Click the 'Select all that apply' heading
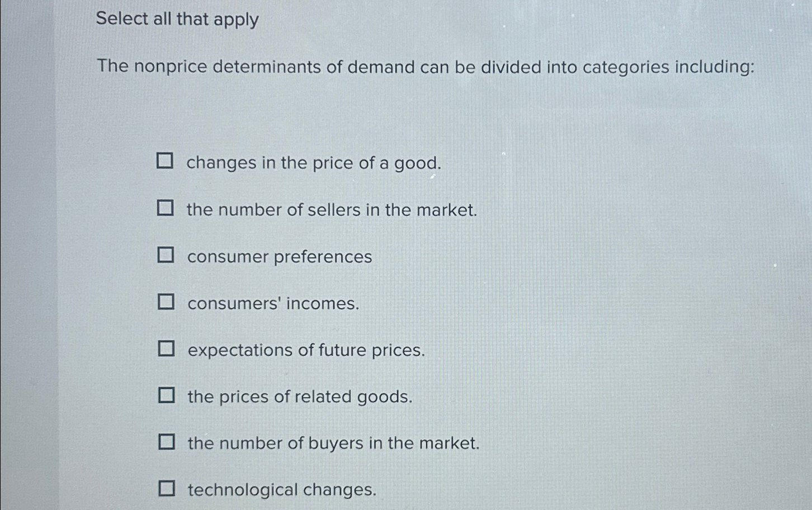 click(177, 20)
